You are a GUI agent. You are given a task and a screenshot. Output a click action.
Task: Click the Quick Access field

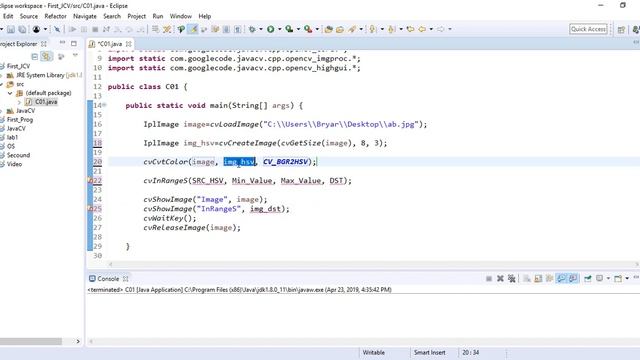pyautogui.click(x=588, y=29)
